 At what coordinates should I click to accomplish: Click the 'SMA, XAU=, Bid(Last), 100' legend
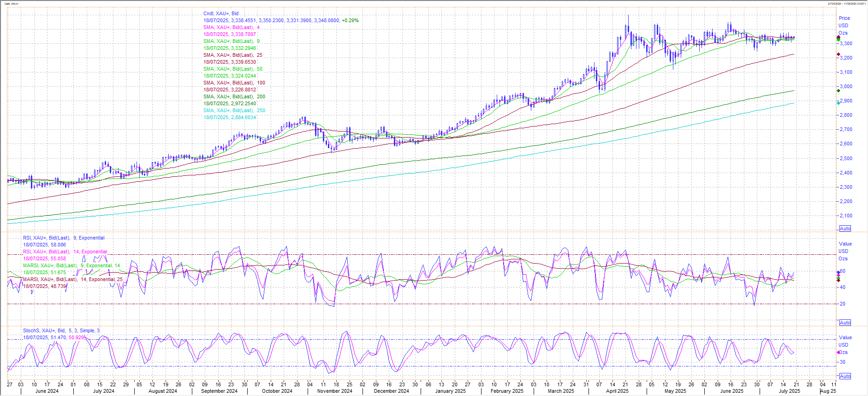coord(234,83)
